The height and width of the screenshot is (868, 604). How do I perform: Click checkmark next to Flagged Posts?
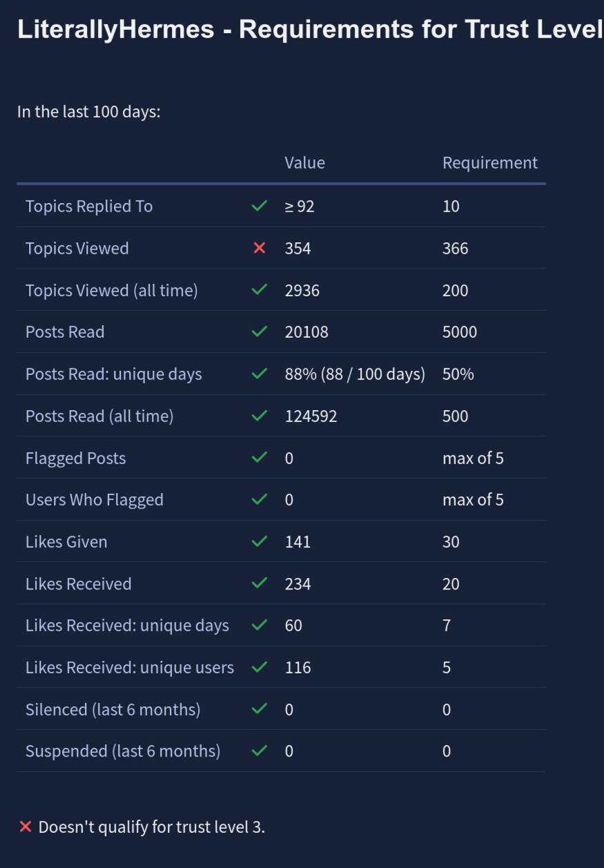click(x=260, y=458)
